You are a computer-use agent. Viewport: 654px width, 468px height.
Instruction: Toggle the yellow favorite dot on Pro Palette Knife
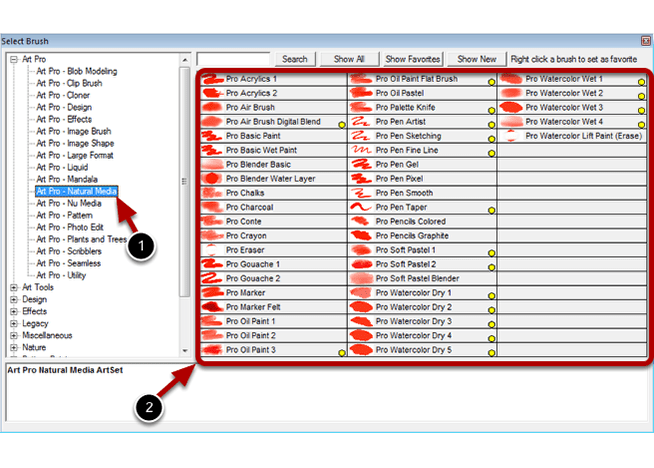(492, 111)
